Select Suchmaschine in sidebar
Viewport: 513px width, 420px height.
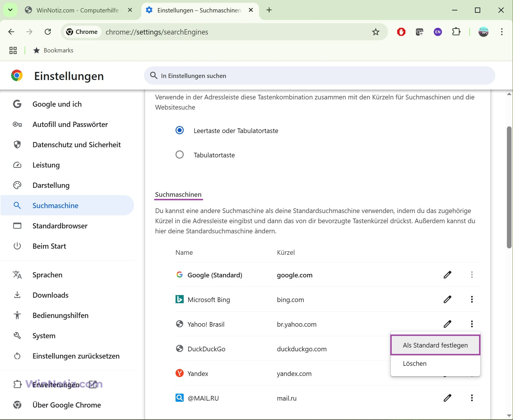coord(67,206)
